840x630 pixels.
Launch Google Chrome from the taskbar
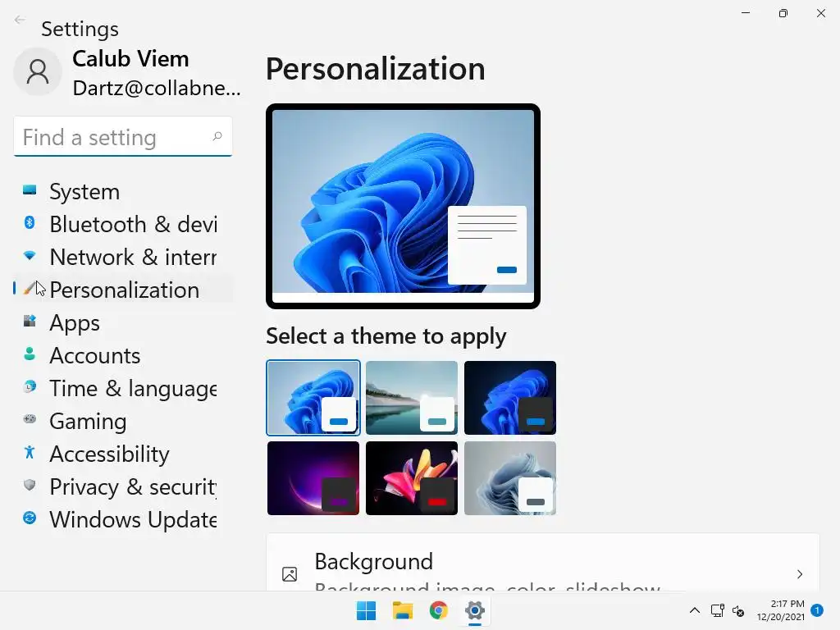pyautogui.click(x=438, y=610)
